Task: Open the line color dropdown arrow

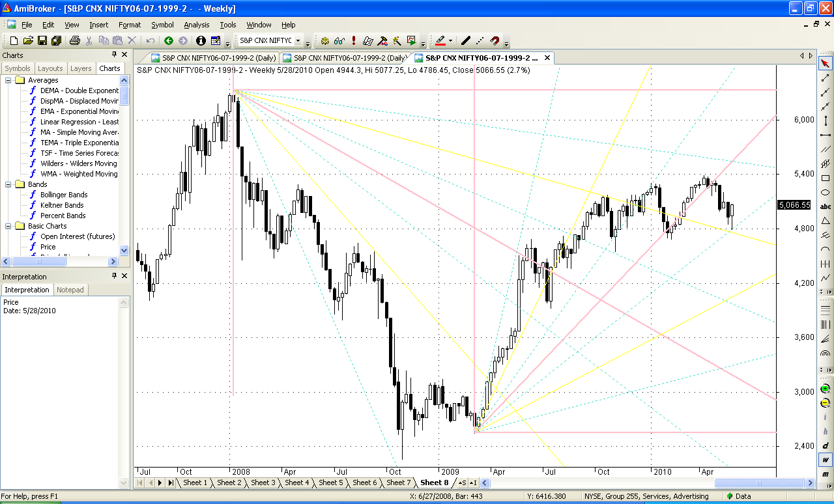Action: 450,40
